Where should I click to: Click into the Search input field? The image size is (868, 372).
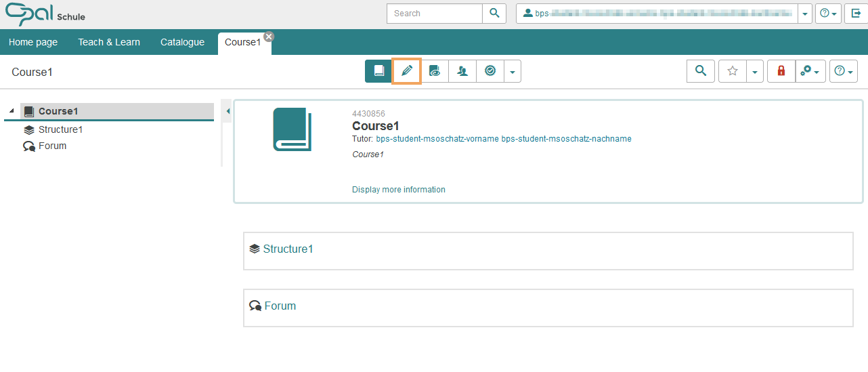tap(434, 14)
